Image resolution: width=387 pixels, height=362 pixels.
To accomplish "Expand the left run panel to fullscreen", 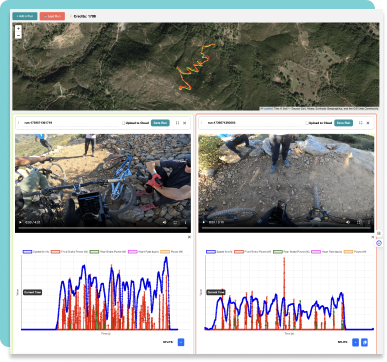I will click(x=177, y=123).
